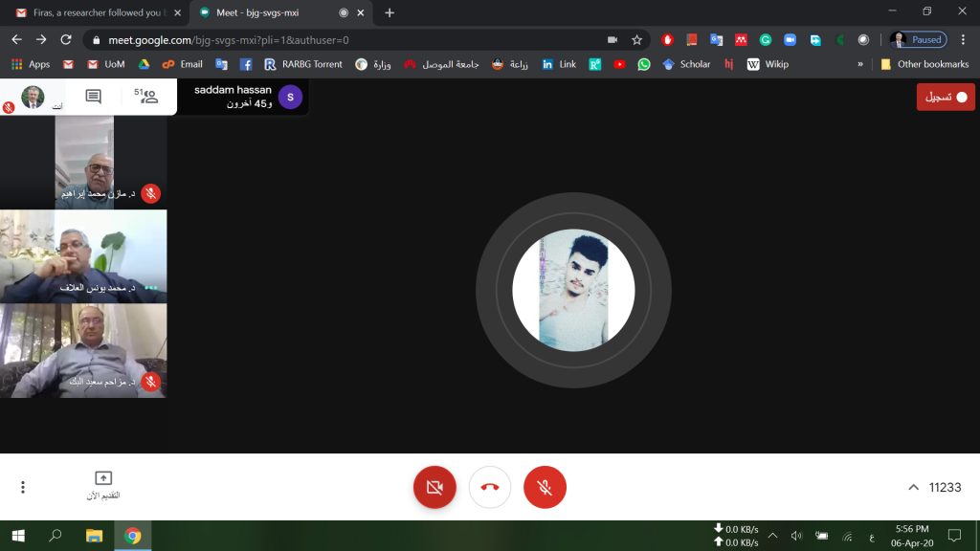Expand meeting details arrow beside 11233
980x551 pixels.
pyautogui.click(x=913, y=487)
